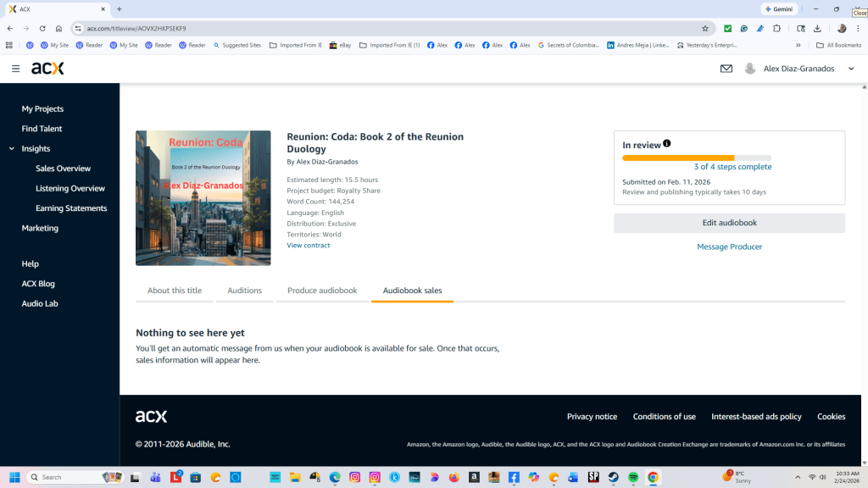Click the ACX logo in header
Screen dimensions: 868x488
(47, 69)
